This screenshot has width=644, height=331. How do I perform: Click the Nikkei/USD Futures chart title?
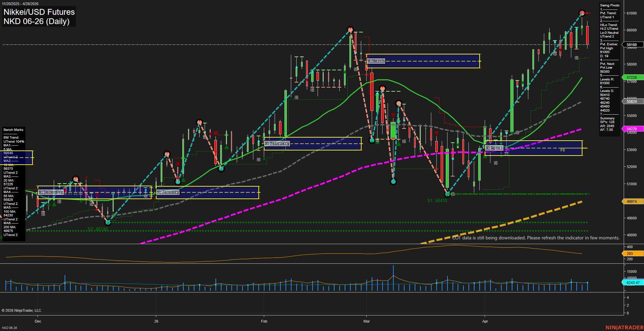(39, 12)
